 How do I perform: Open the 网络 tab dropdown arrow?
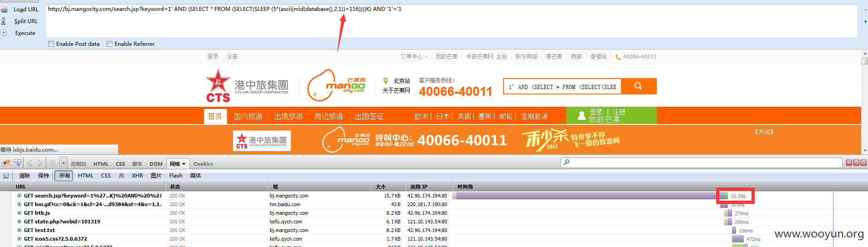[x=184, y=164]
